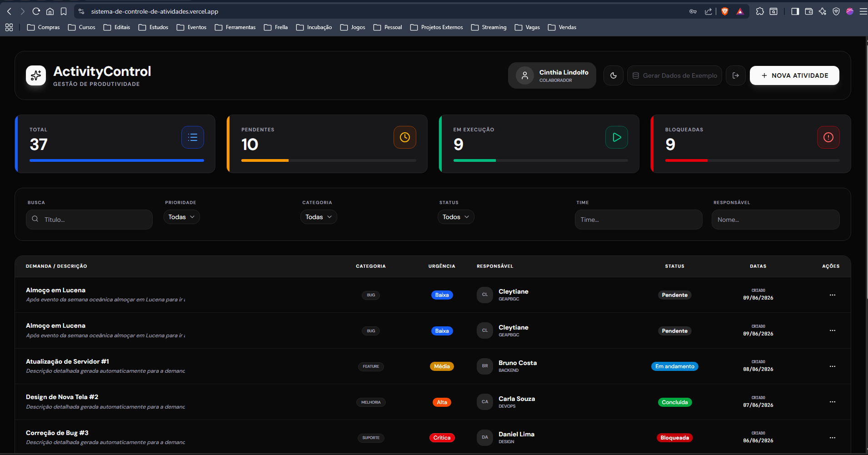Open the browser extensions puzzle icon
Screen dimensions: 868x455
[760, 11]
